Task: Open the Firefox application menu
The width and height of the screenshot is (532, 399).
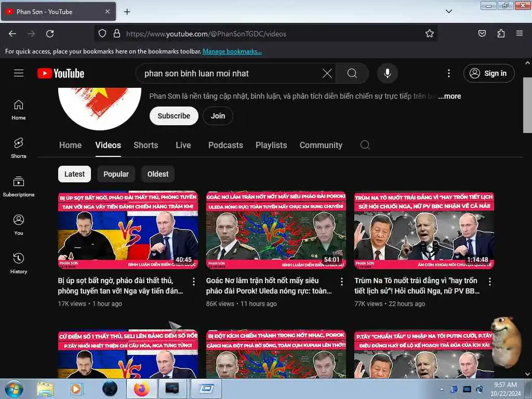Action: pos(520,33)
